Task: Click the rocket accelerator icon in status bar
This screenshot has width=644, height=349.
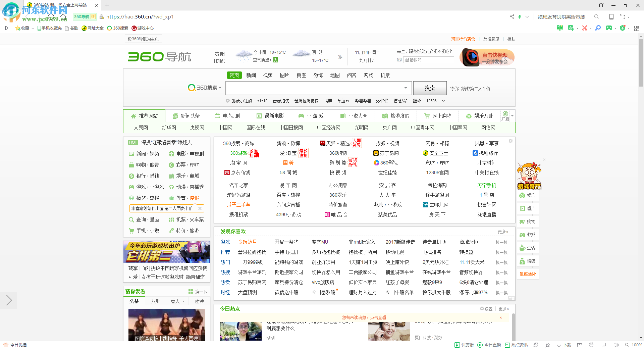Action: 548,345
